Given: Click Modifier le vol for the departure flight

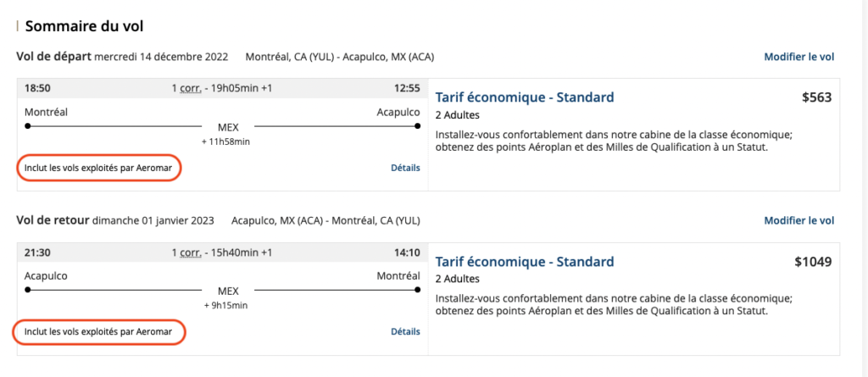Looking at the screenshot, I should (798, 57).
